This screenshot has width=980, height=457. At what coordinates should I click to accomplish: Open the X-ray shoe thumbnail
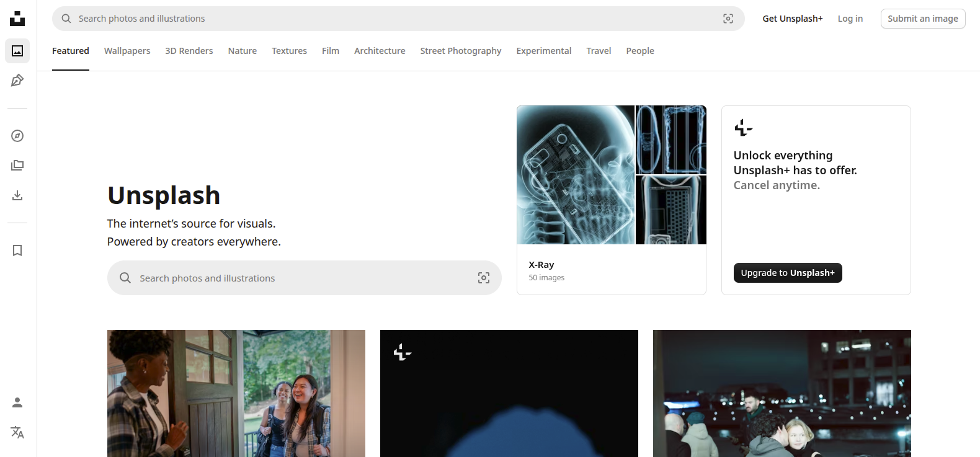[x=671, y=140]
